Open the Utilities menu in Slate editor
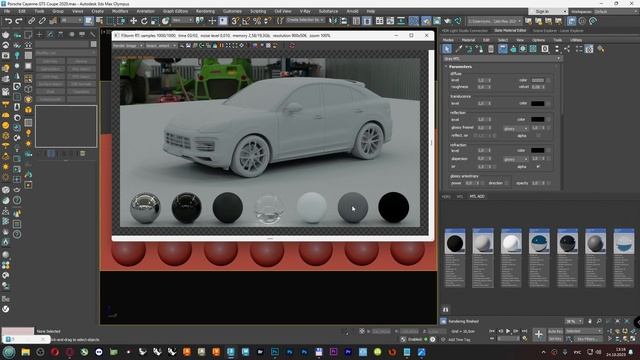The image size is (640, 360). (576, 40)
